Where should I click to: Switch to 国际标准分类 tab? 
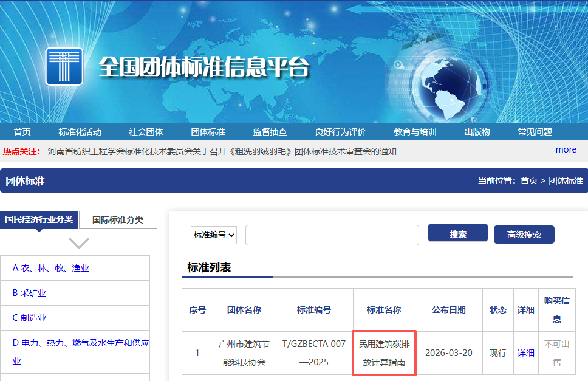pos(118,220)
